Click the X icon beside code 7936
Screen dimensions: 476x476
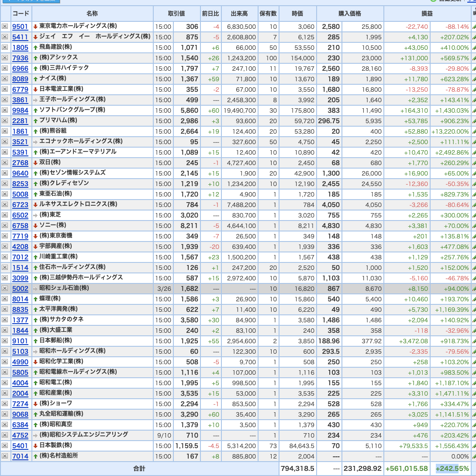(4, 58)
